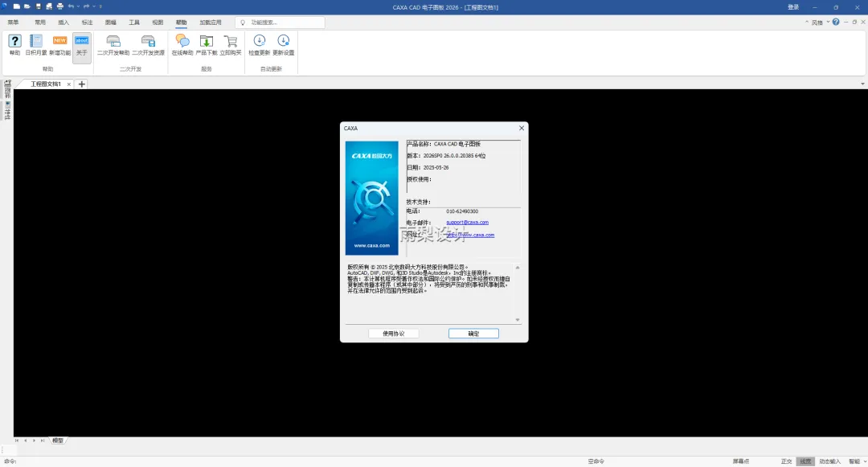Add a new document tab with plus
The image size is (868, 467).
click(x=81, y=84)
